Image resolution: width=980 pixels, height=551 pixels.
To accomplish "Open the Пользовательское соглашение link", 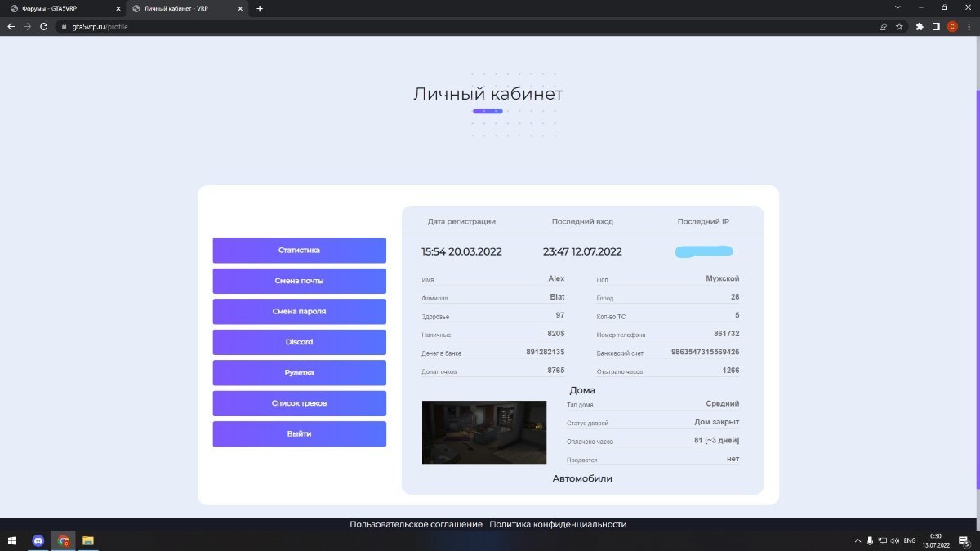I will point(416,524).
